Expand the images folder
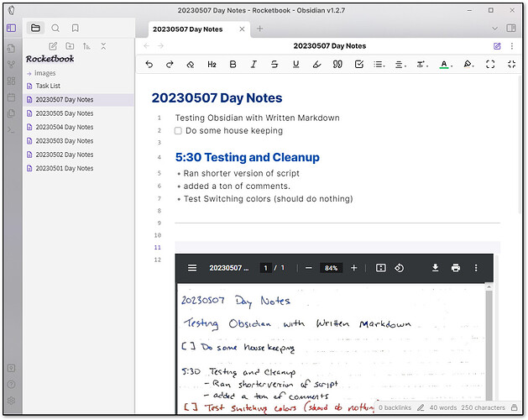This screenshot has height=420, width=528. [45, 73]
